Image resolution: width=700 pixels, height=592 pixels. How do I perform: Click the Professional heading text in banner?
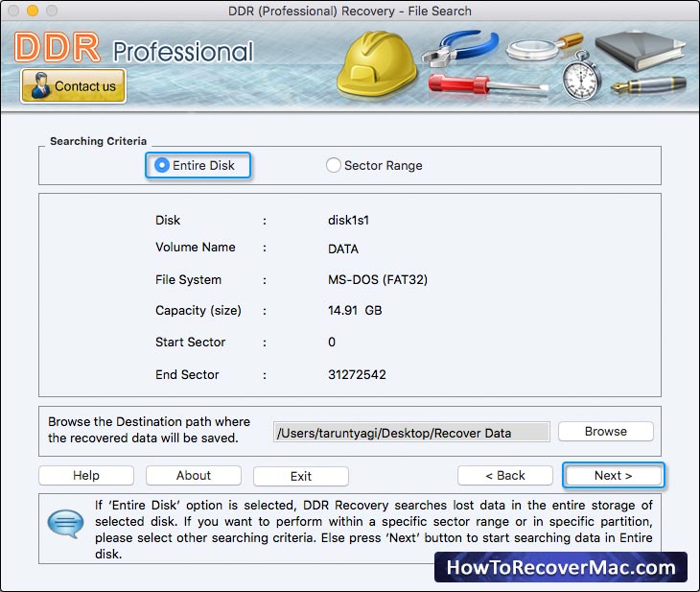[182, 51]
